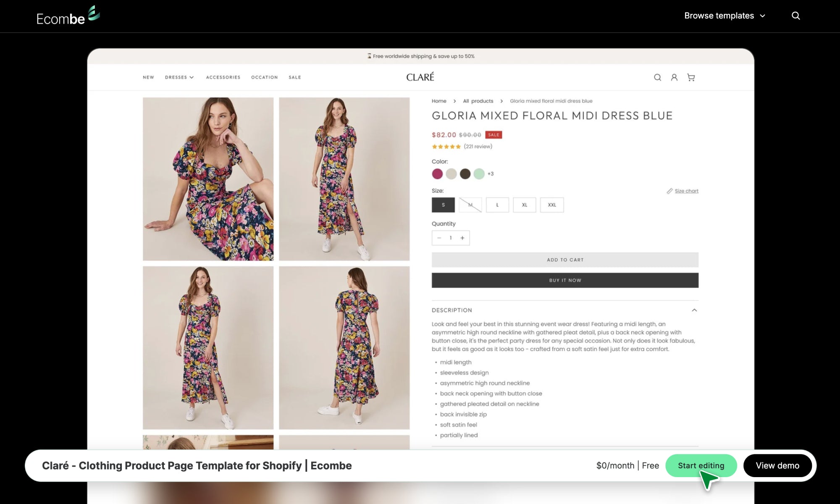Increase quantity with the plus icon

click(x=462, y=238)
